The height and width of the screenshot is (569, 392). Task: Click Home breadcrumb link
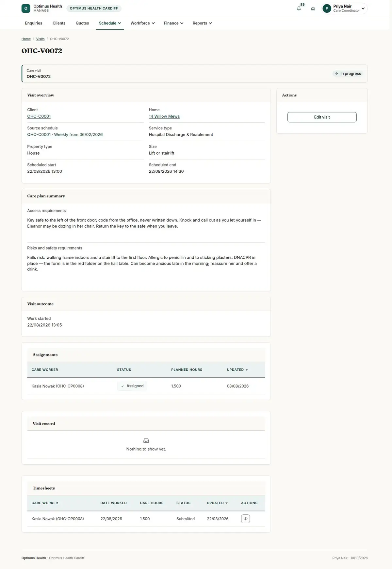26,39
